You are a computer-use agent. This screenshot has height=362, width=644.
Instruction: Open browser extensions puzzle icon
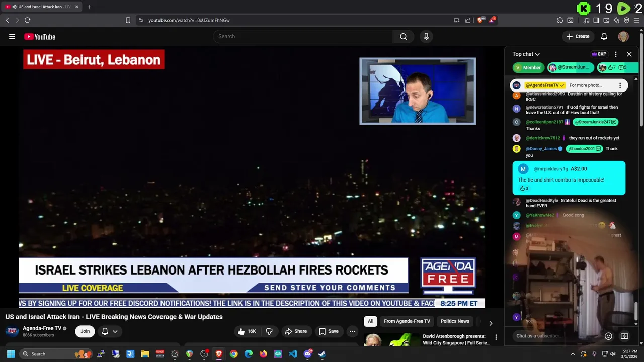click(560, 20)
